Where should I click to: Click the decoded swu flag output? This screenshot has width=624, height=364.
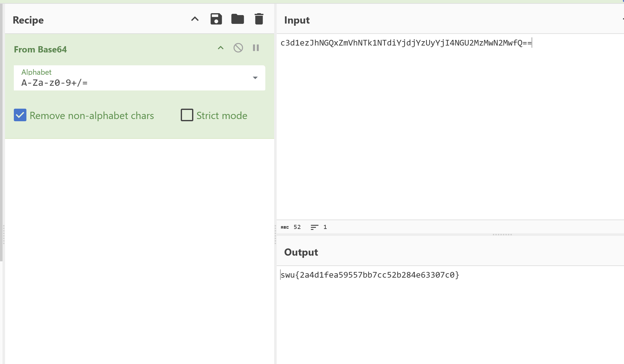[x=370, y=275]
